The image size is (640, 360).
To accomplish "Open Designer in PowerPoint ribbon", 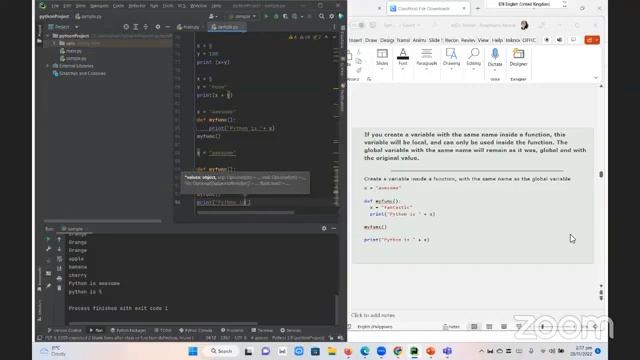I will coord(518,58).
